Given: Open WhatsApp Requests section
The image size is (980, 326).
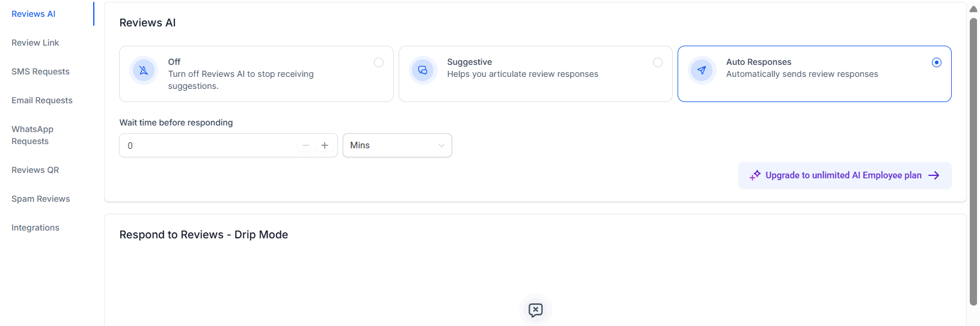Looking at the screenshot, I should [x=32, y=135].
